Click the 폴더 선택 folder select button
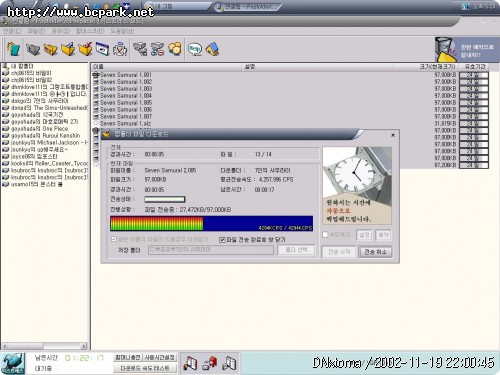This screenshot has width=500, height=375. pos(296,250)
